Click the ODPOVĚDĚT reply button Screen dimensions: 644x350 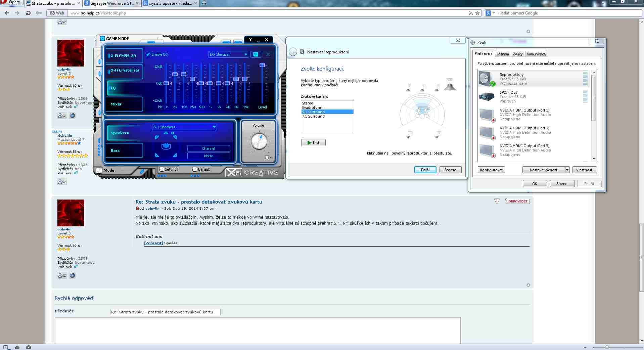pyautogui.click(x=517, y=201)
